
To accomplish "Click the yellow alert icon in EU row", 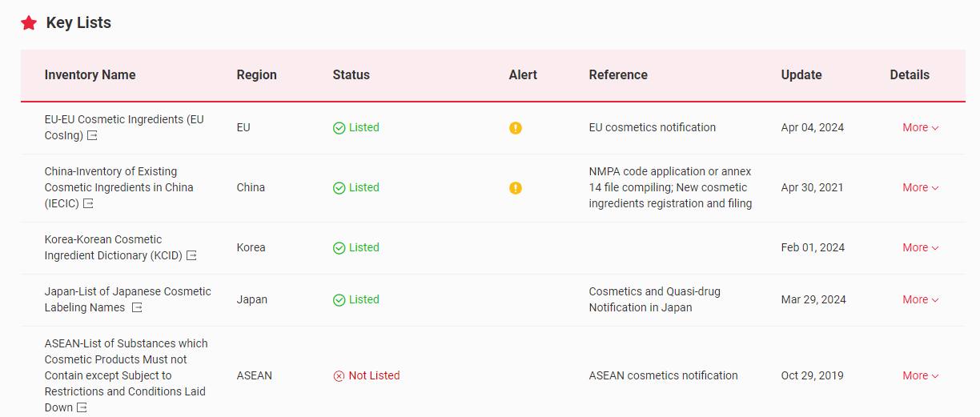I will 516,128.
